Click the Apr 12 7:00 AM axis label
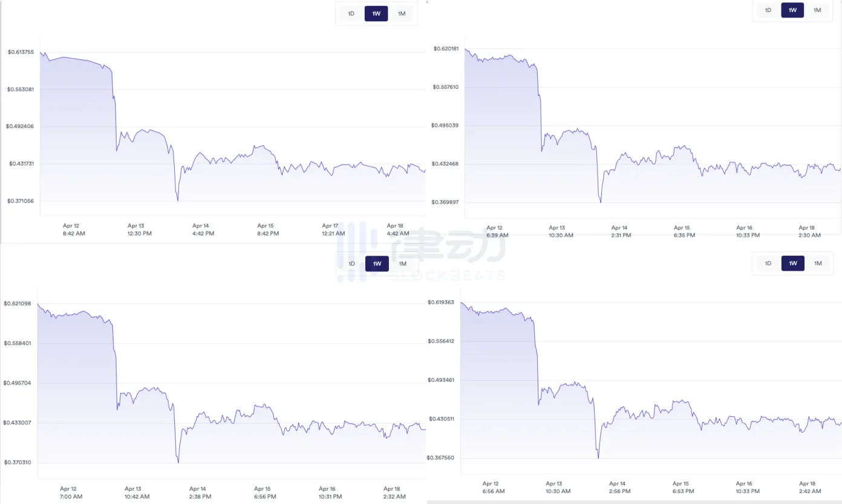 point(68,493)
